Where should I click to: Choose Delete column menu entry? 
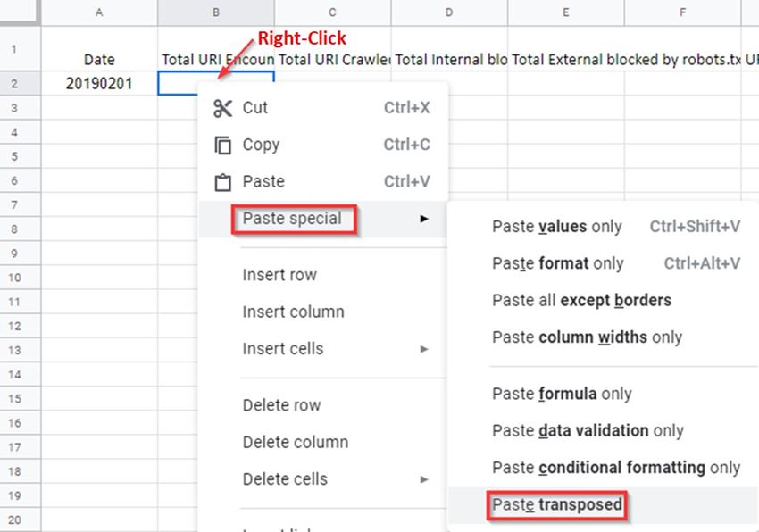295,442
